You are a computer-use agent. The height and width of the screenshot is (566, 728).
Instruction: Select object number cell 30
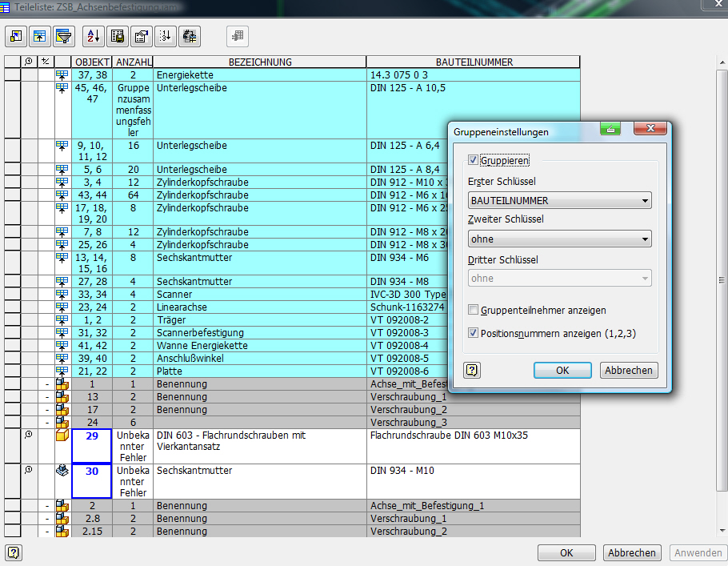tap(92, 481)
